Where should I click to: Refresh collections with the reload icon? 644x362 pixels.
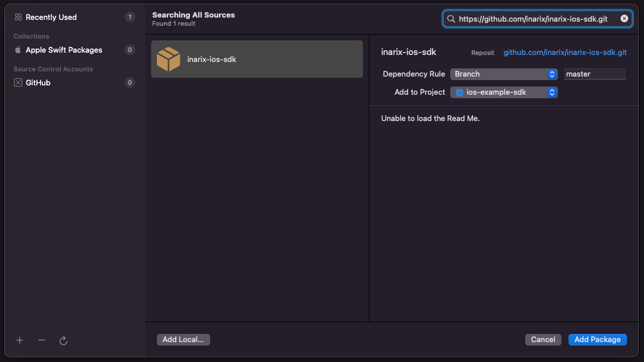coord(63,341)
